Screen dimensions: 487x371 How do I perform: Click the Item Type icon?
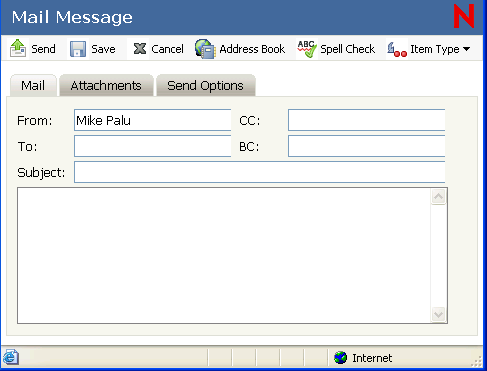click(397, 49)
